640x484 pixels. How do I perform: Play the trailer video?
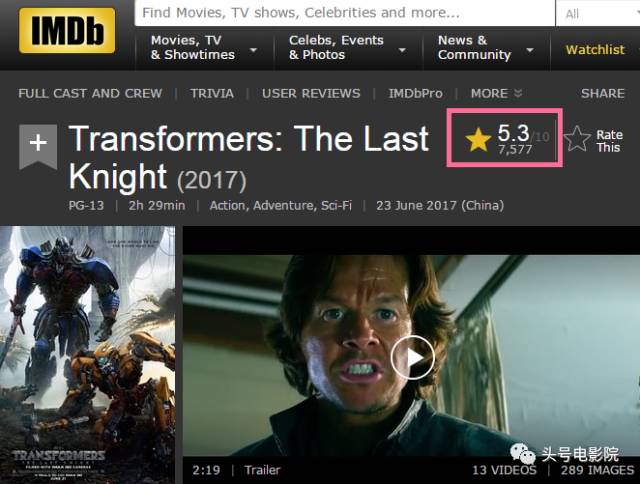(x=412, y=357)
